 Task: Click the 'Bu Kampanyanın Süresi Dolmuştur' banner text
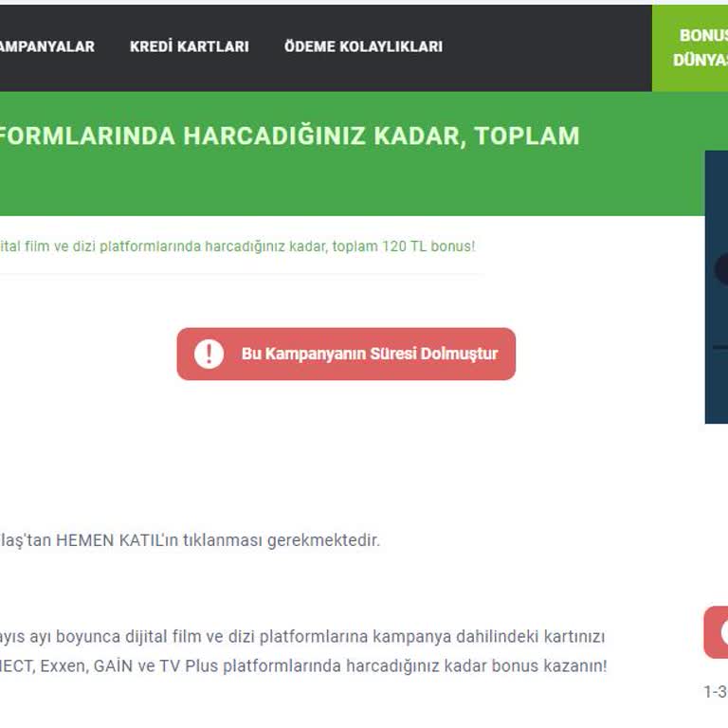370,354
